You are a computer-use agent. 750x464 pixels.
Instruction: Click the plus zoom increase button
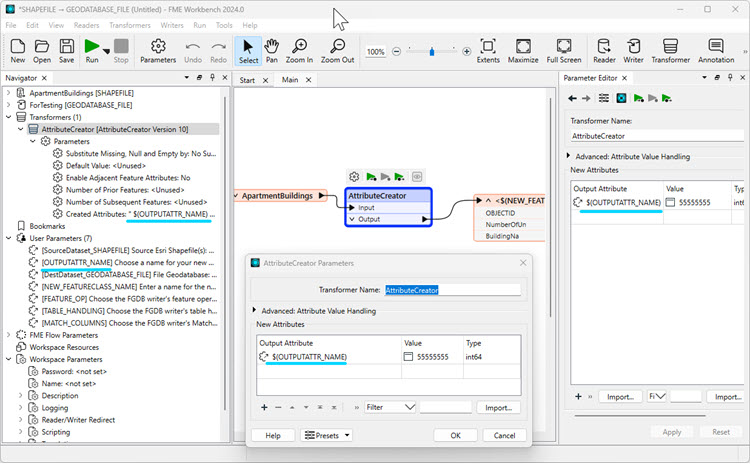coord(467,51)
